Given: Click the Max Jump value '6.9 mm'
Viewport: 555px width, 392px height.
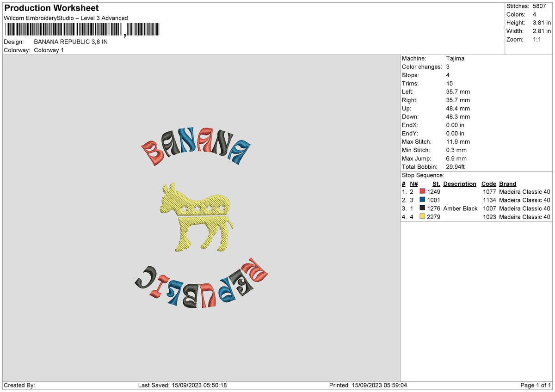Looking at the screenshot, I should pos(456,158).
